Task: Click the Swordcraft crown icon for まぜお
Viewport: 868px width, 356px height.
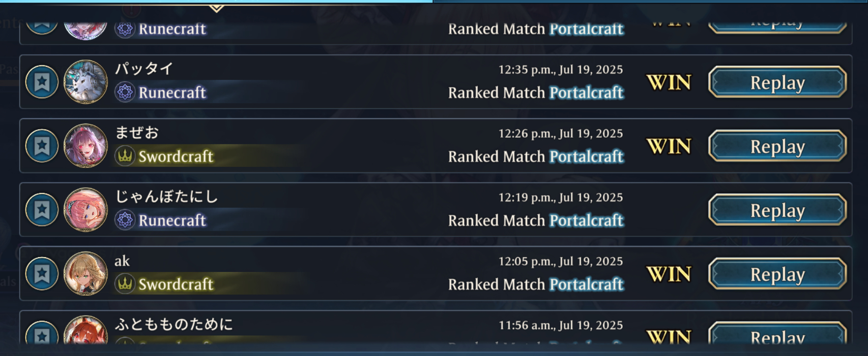Action: point(125,156)
